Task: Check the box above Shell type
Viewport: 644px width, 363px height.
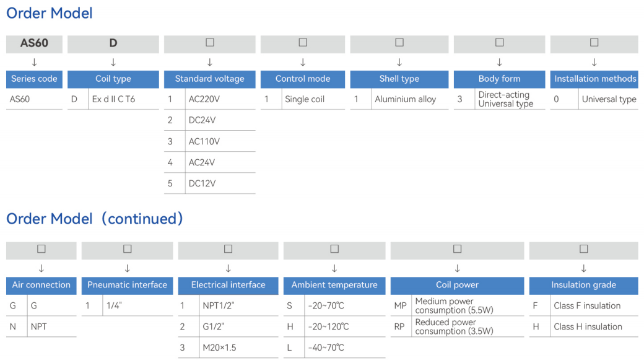Action: point(399,42)
